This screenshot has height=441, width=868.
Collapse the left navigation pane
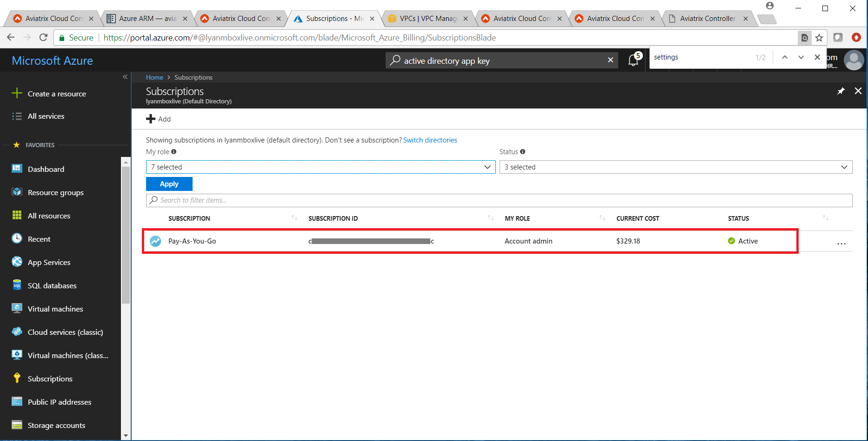point(125,77)
